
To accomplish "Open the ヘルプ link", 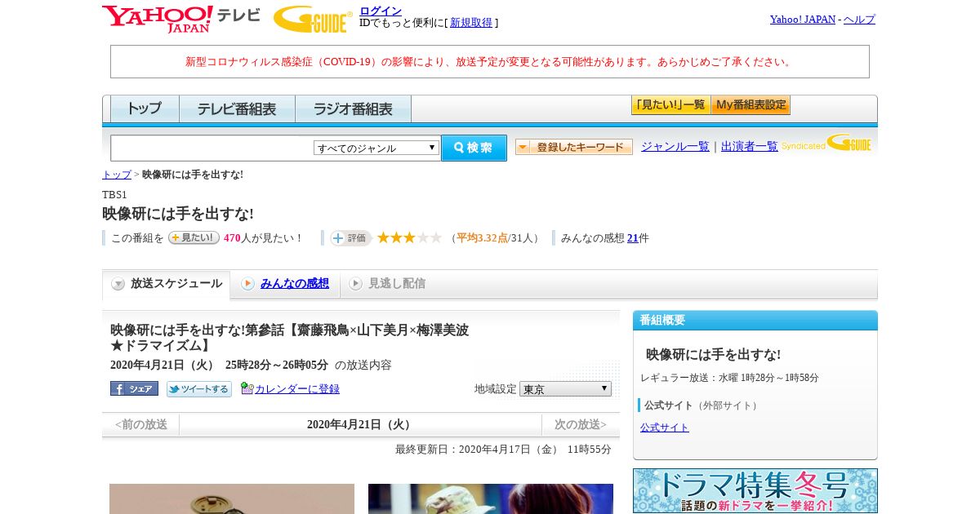I will [x=859, y=20].
